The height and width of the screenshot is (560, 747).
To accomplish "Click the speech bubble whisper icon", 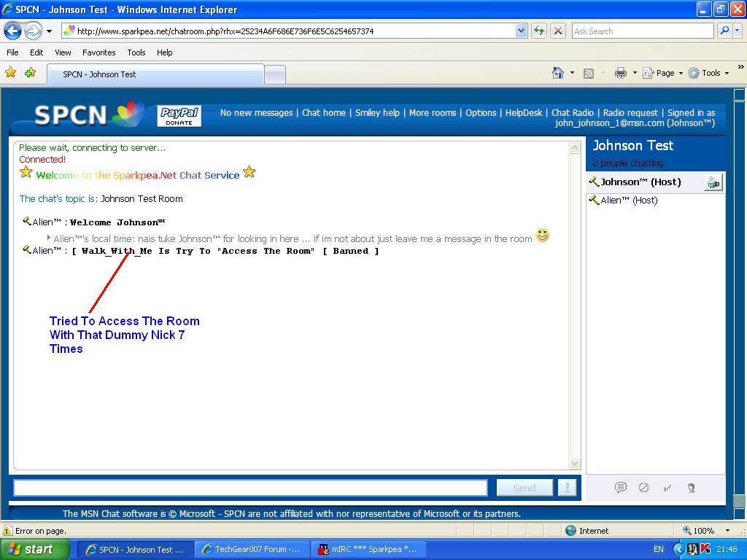I will (x=620, y=488).
